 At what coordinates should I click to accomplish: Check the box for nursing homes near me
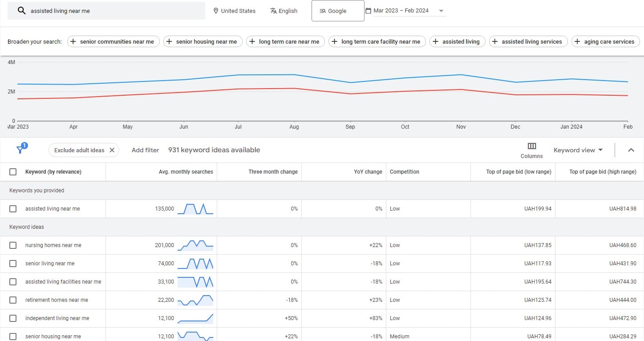pyautogui.click(x=13, y=245)
